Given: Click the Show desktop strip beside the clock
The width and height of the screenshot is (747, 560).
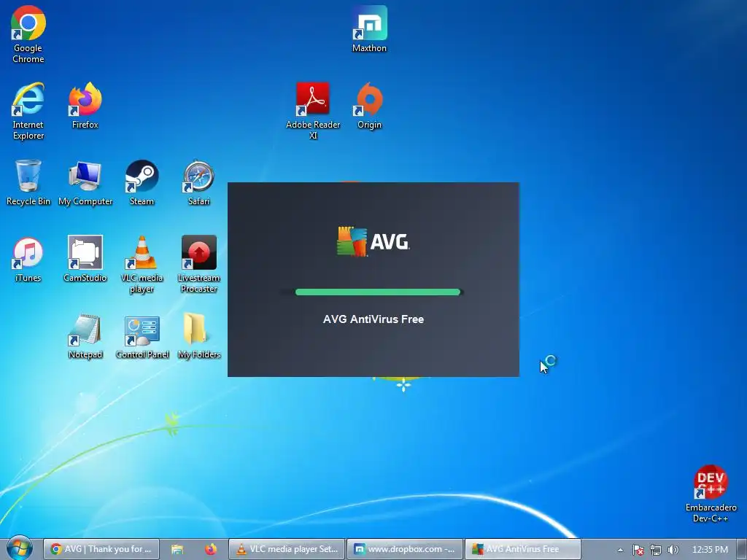Looking at the screenshot, I should click(x=742, y=549).
